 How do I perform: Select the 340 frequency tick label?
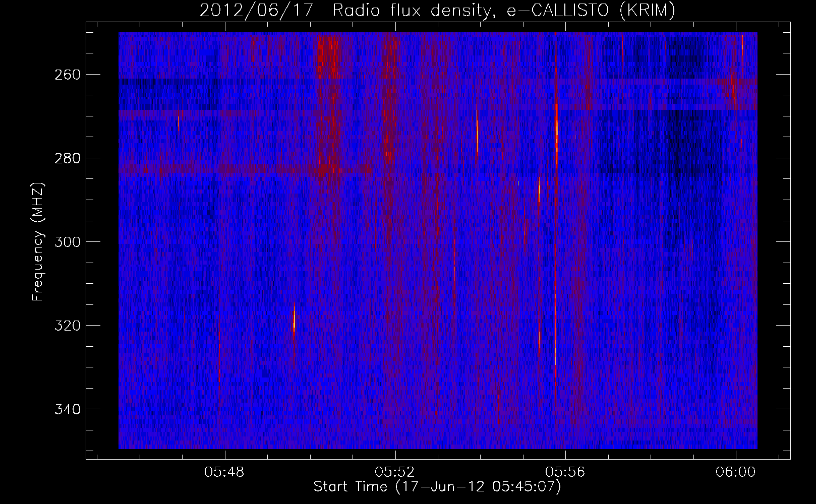click(x=67, y=409)
